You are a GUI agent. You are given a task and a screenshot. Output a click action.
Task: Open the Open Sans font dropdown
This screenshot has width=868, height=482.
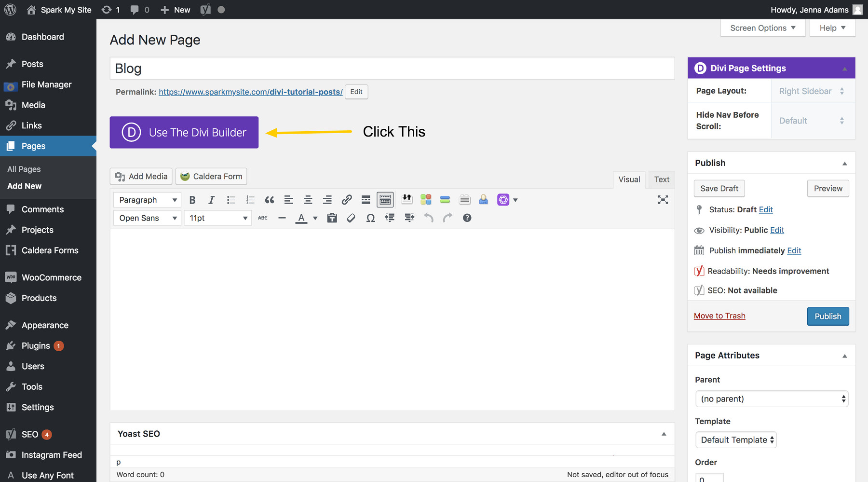[x=147, y=218]
